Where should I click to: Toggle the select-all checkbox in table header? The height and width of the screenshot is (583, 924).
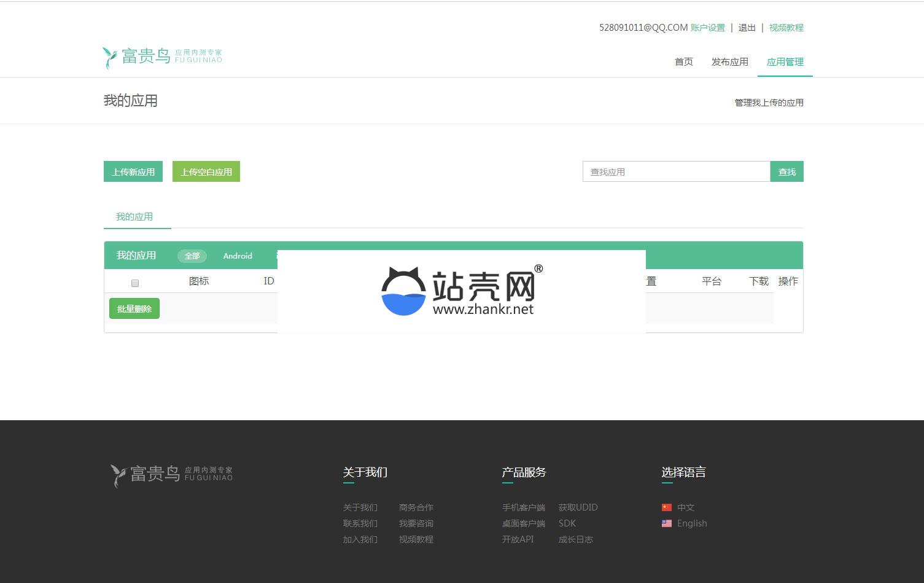(135, 283)
